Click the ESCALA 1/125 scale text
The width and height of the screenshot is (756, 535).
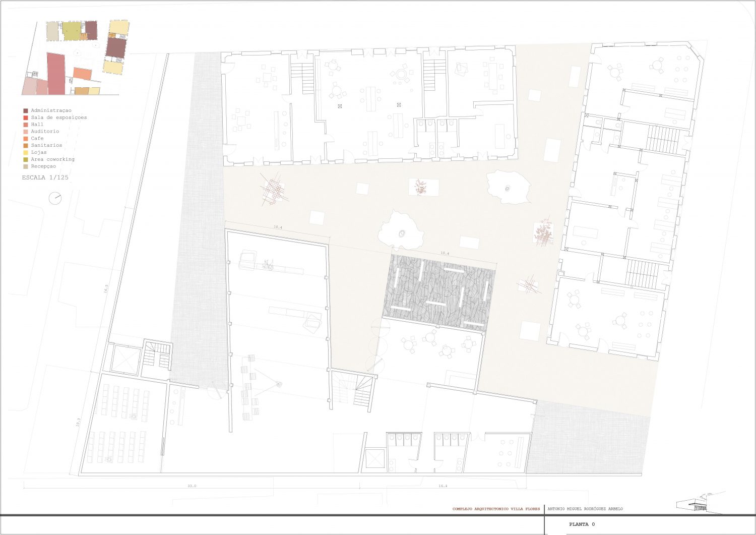tap(45, 177)
